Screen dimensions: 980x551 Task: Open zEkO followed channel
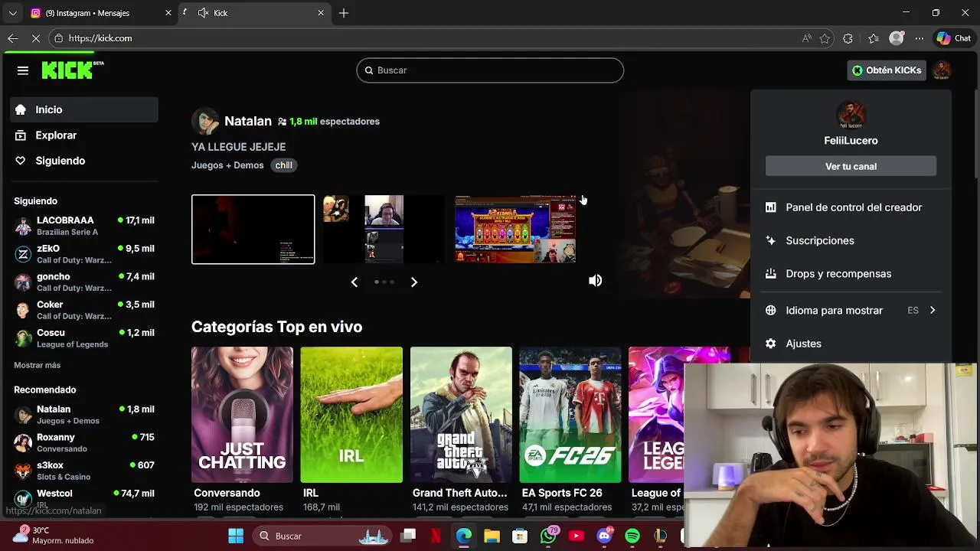84,254
